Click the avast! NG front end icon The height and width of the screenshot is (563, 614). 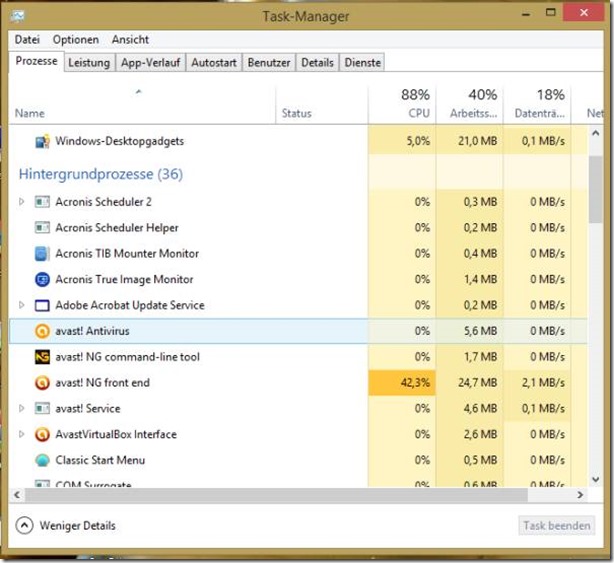pos(42,383)
